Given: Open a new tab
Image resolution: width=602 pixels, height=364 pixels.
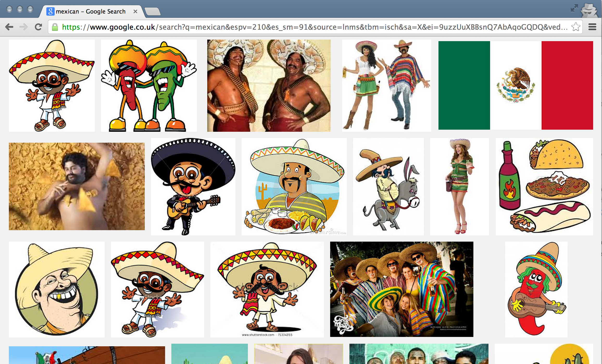Looking at the screenshot, I should coord(153,11).
